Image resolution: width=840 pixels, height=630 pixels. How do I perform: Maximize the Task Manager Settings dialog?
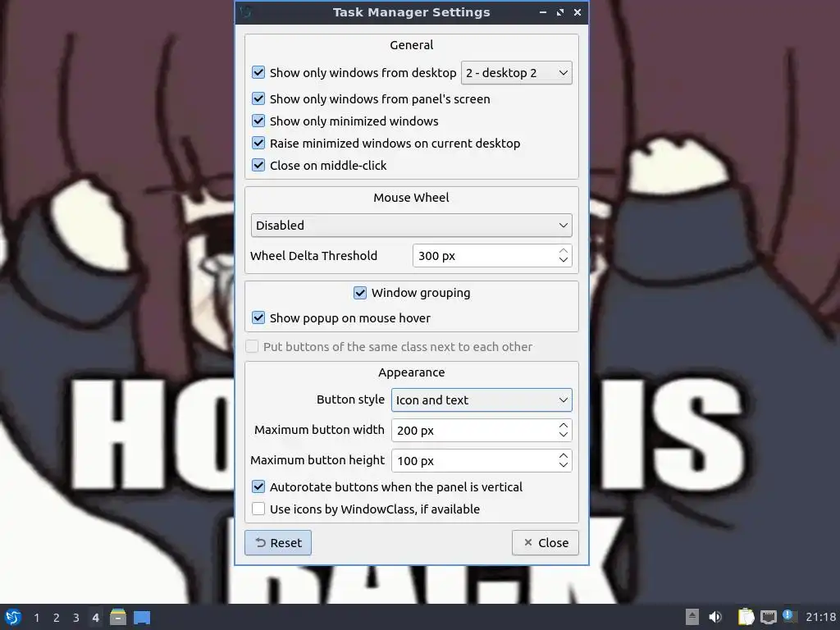pyautogui.click(x=559, y=11)
